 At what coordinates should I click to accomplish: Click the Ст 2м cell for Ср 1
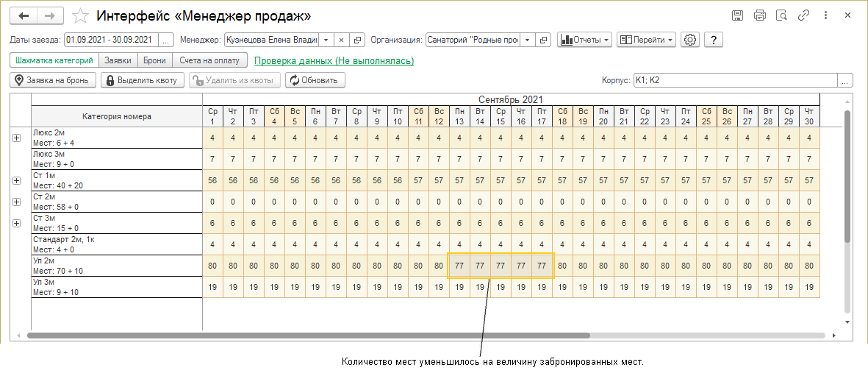pyautogui.click(x=212, y=202)
